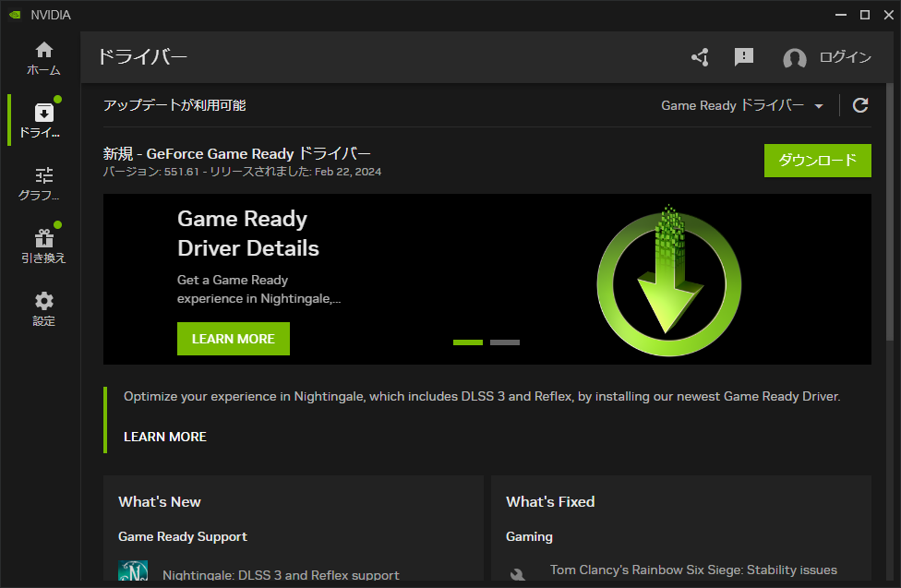Image resolution: width=901 pixels, height=588 pixels.
Task: Open the feedback icon near the top right
Action: [x=743, y=57]
